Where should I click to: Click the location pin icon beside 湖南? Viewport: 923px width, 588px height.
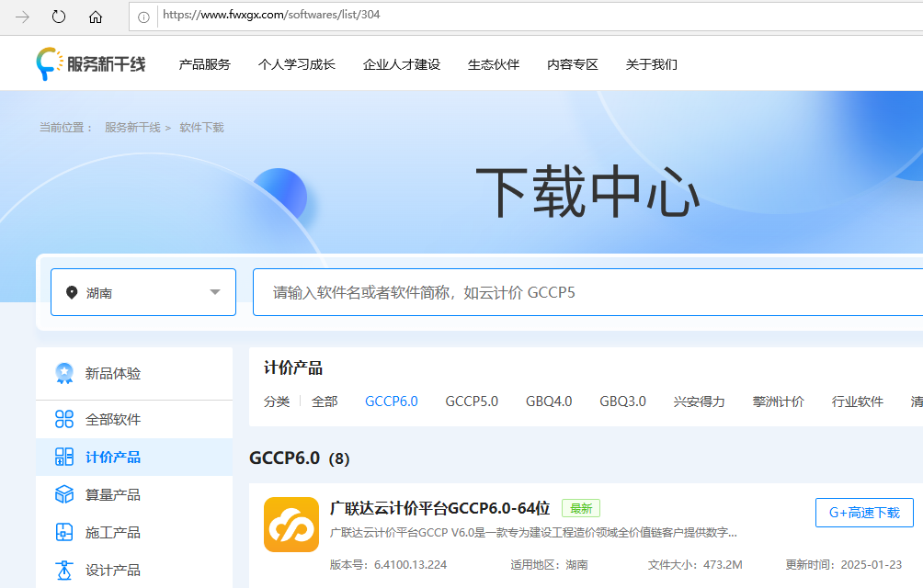point(72,292)
